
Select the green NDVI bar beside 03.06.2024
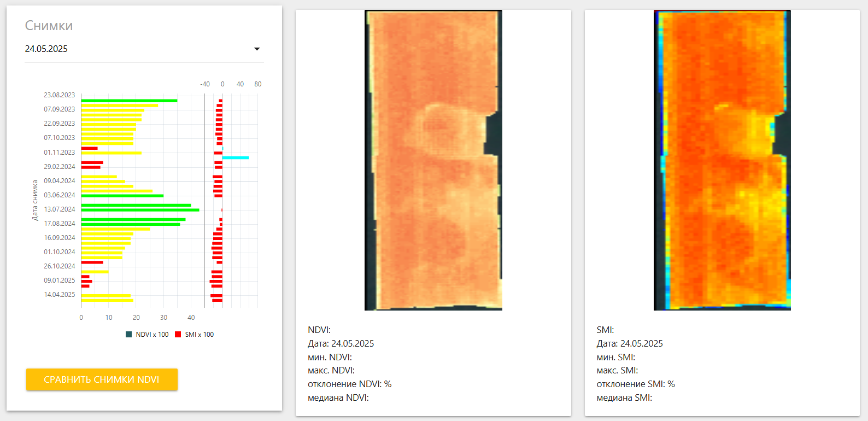[x=122, y=196]
